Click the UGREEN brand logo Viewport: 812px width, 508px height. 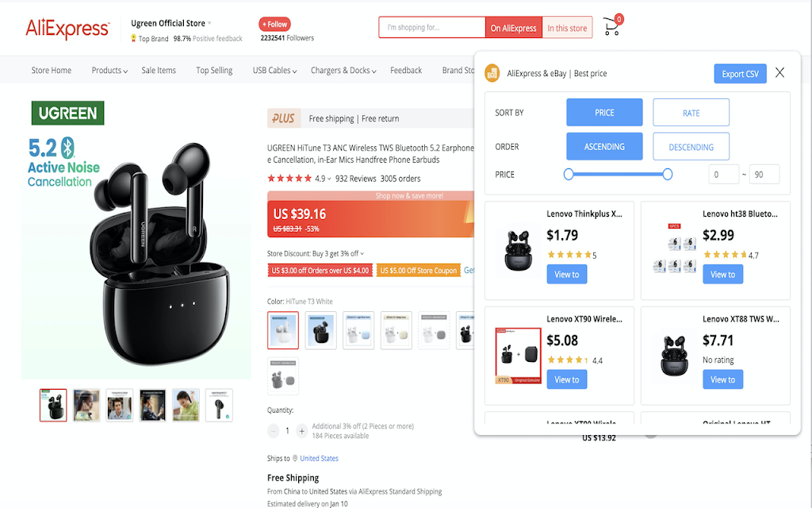(x=68, y=113)
